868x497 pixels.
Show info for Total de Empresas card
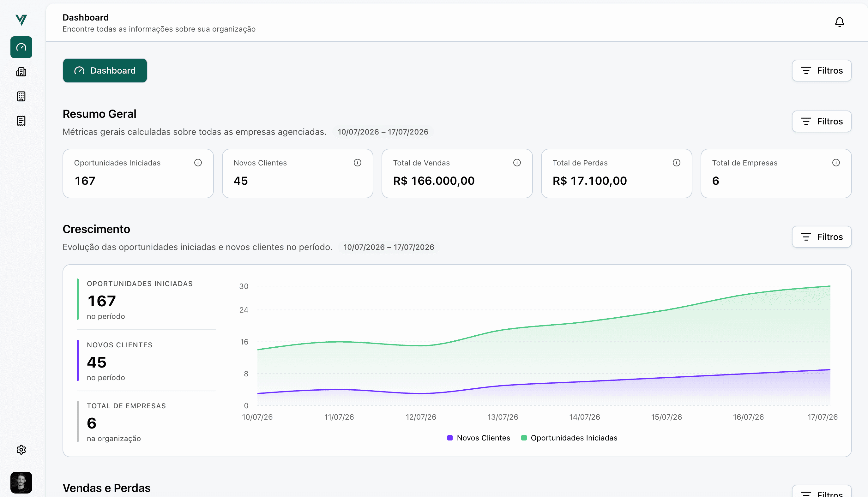click(836, 163)
